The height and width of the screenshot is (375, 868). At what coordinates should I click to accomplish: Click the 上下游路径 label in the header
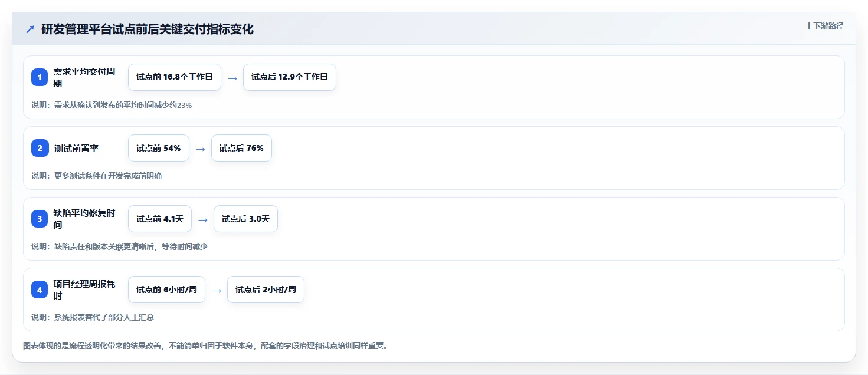click(824, 26)
